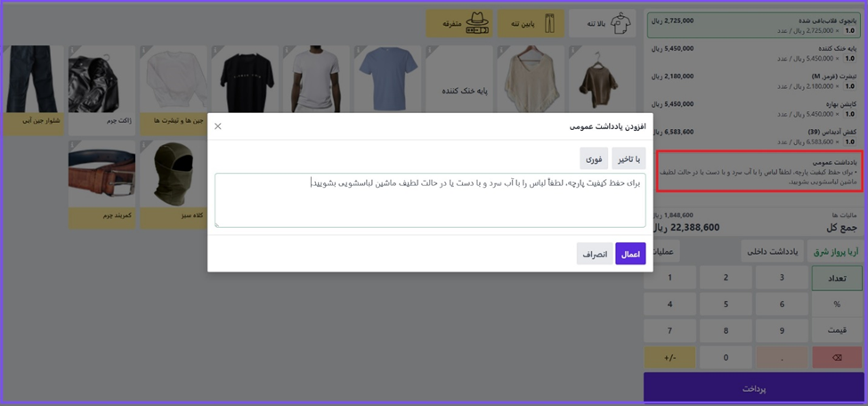Open the متفرقه category with hat icon
Image resolution: width=868 pixels, height=406 pixels.
(458, 23)
